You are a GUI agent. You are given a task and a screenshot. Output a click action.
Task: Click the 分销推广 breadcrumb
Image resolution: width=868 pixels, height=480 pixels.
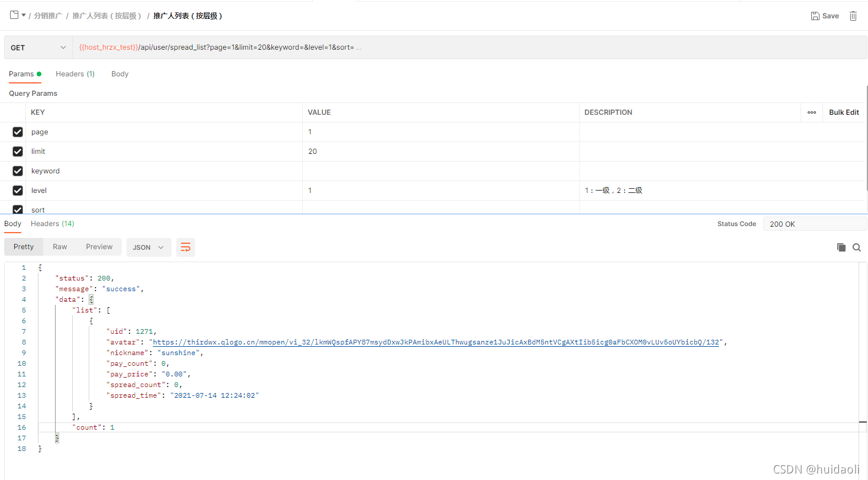tap(48, 16)
